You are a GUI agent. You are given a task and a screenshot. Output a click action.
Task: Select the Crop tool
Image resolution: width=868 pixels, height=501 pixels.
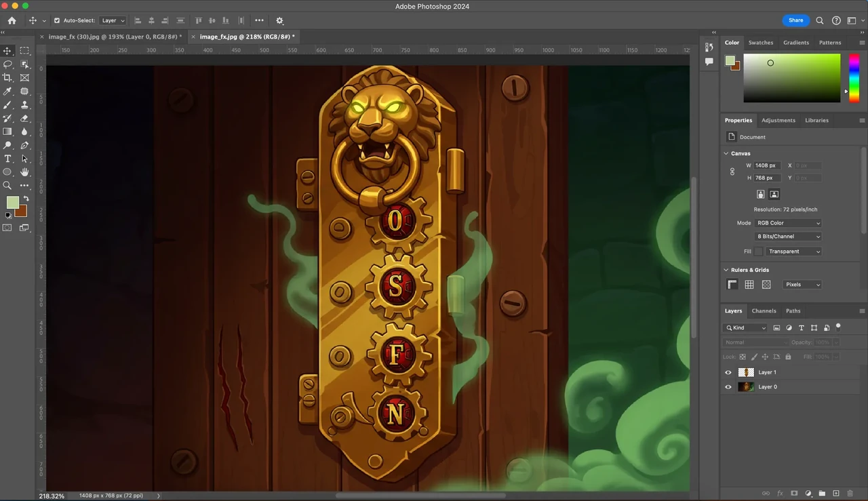[7, 78]
